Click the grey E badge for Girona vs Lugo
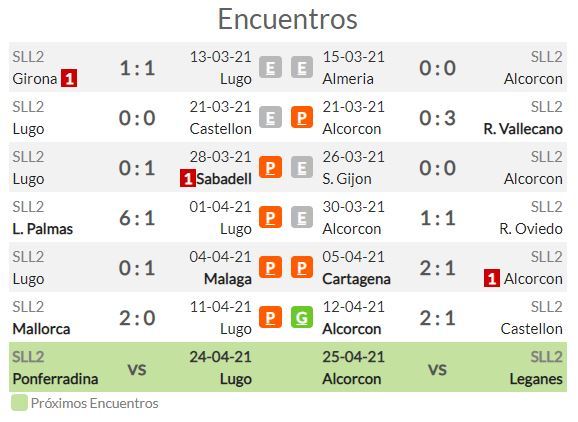This screenshot has width=578, height=422. 270,67
